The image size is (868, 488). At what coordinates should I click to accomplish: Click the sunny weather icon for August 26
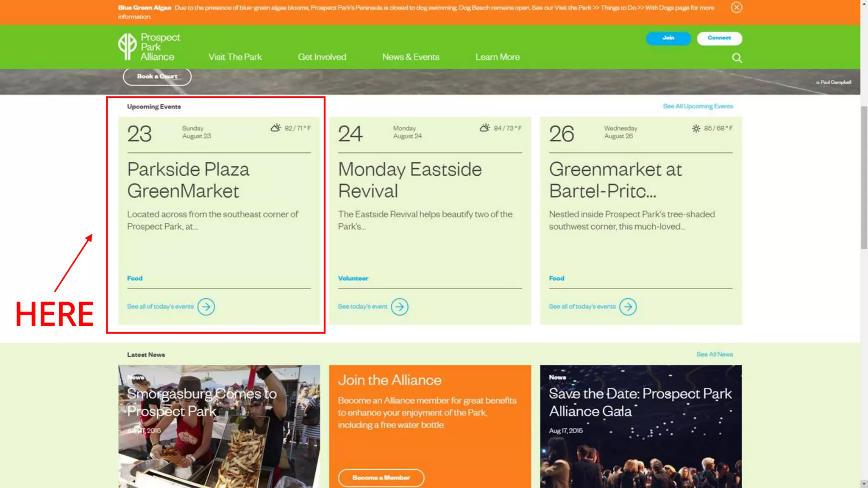click(x=696, y=128)
